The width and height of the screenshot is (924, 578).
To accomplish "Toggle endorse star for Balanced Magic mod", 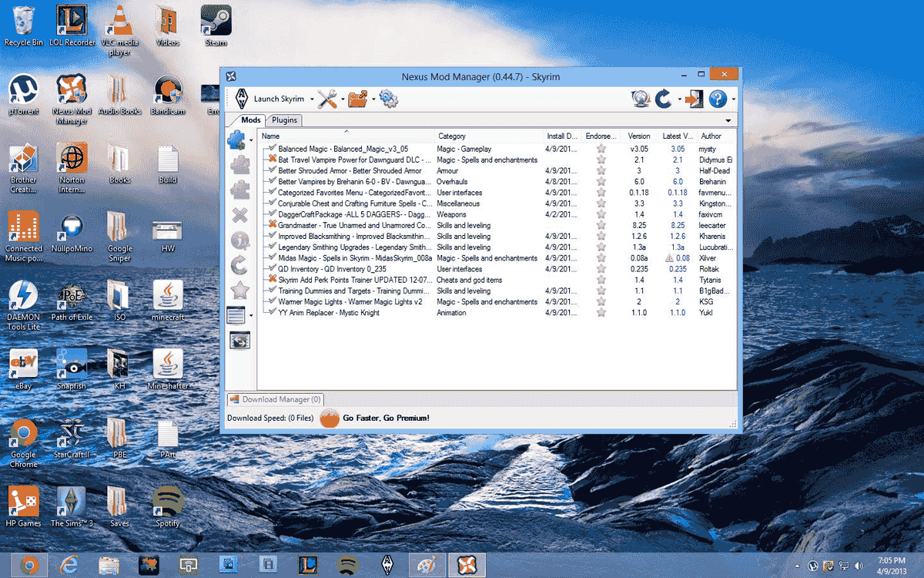I will pyautogui.click(x=601, y=149).
